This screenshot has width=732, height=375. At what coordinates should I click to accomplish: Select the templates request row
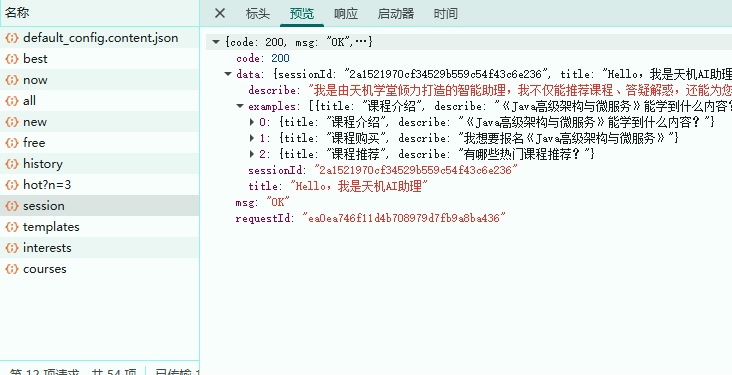click(x=99, y=227)
